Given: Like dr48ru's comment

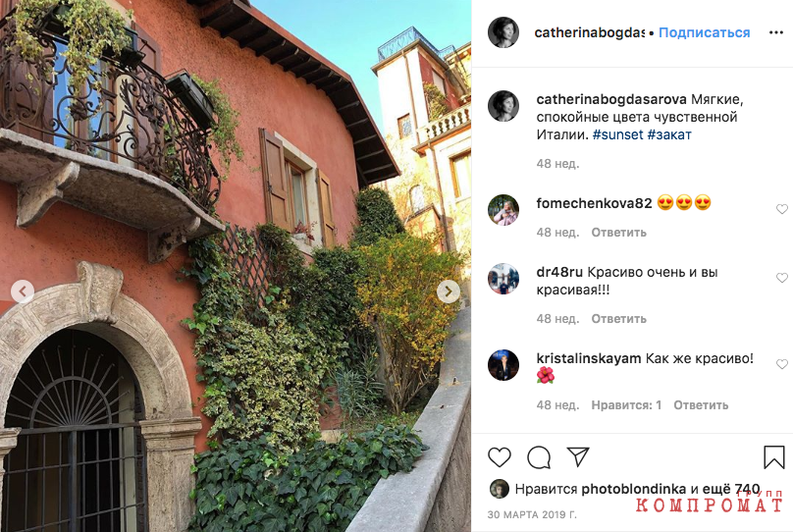Looking at the screenshot, I should tap(782, 278).
